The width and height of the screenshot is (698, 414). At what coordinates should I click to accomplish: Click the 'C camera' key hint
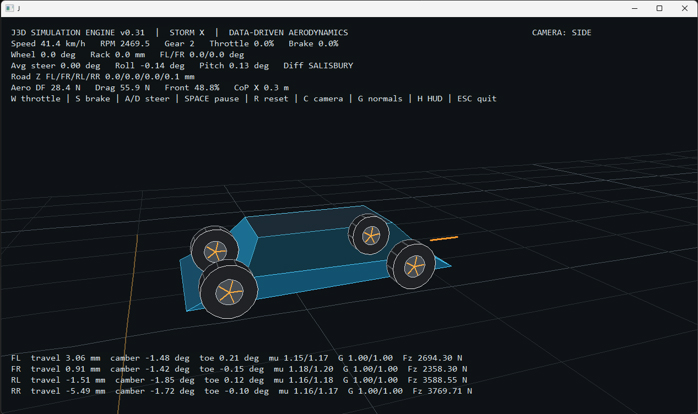pyautogui.click(x=323, y=99)
